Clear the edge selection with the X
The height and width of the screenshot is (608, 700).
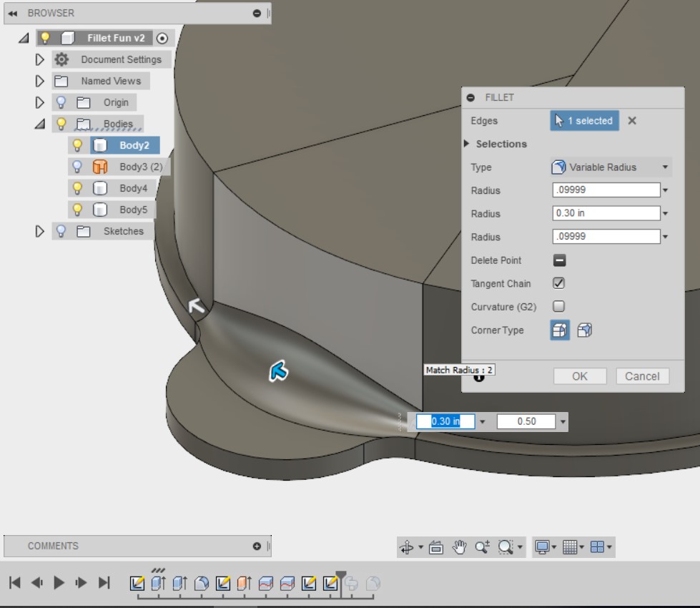(632, 121)
